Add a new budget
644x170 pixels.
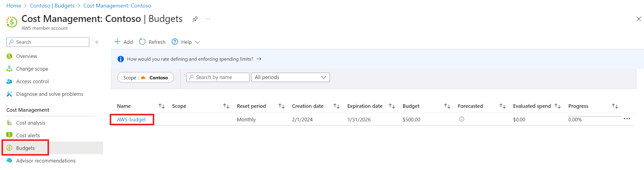click(x=124, y=42)
